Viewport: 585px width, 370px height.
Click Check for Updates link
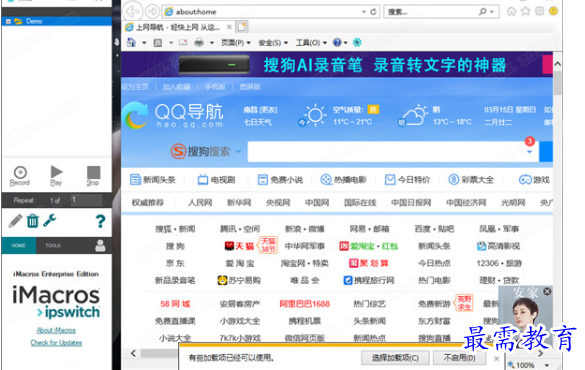click(x=56, y=342)
